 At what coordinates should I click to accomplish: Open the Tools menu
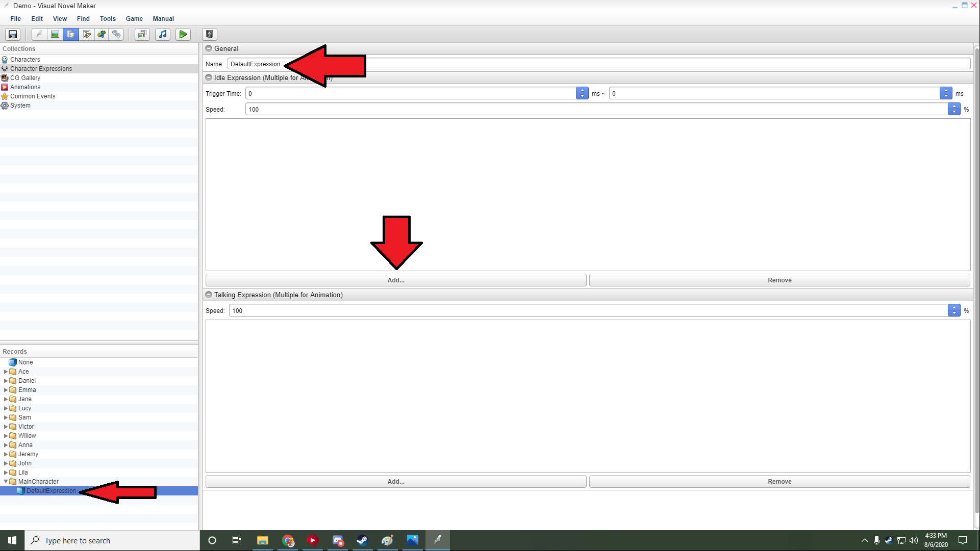coord(108,18)
